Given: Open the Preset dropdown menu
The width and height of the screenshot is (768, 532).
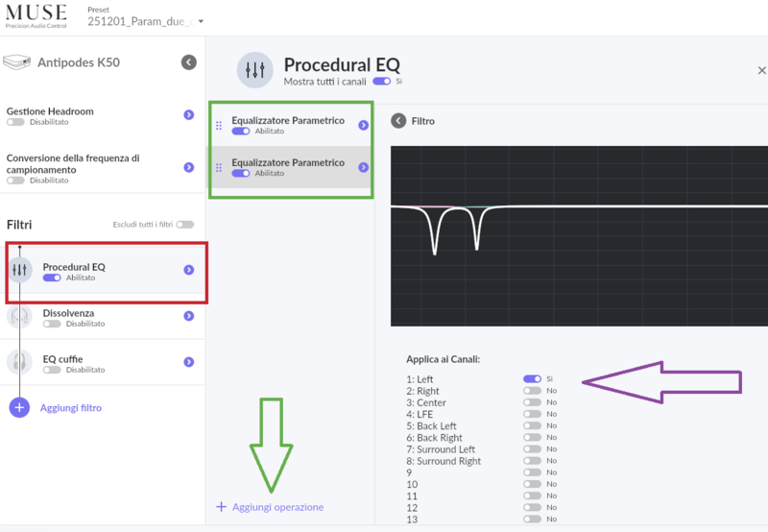Looking at the screenshot, I should 201,21.
